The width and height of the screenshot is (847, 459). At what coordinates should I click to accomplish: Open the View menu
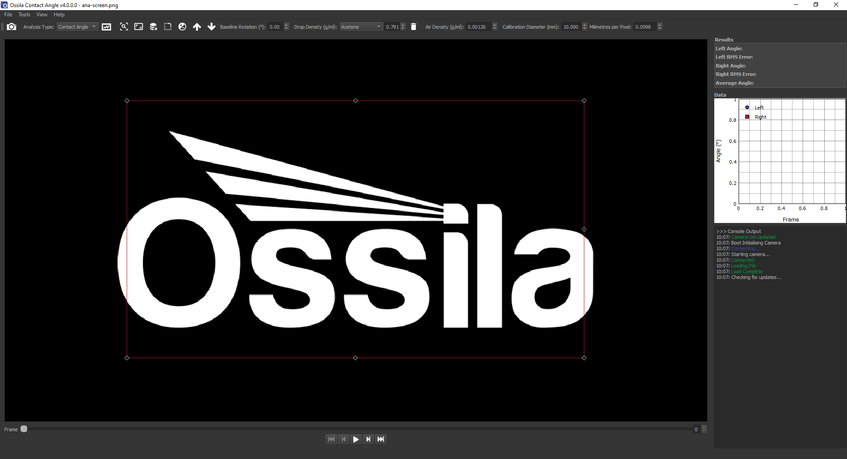click(42, 15)
